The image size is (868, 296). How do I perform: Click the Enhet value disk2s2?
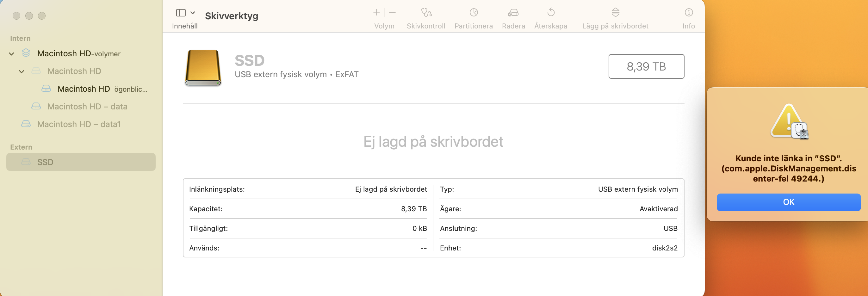(x=665, y=248)
